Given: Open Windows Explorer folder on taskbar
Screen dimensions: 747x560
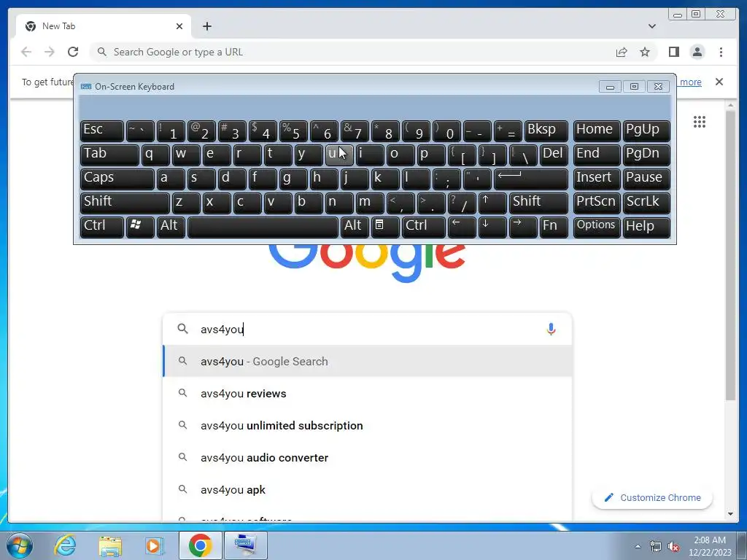Looking at the screenshot, I should pyautogui.click(x=110, y=545).
